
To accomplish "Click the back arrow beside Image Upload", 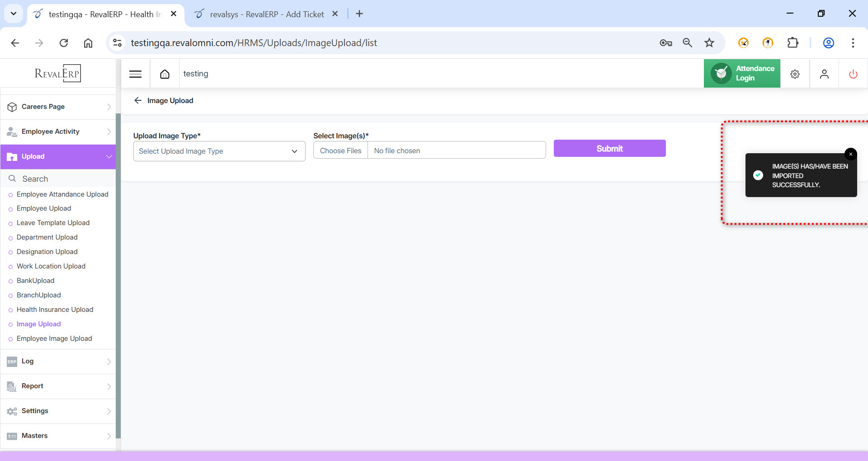I will (x=138, y=100).
